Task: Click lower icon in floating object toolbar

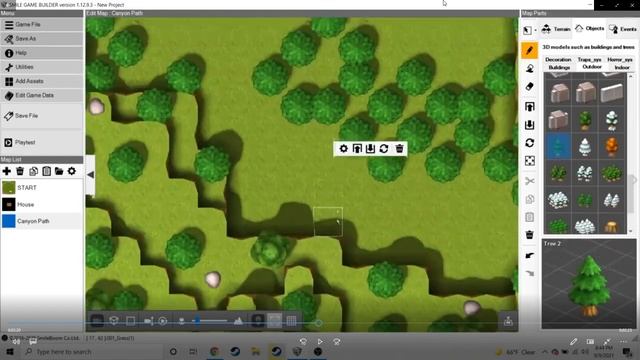Action: click(370, 149)
